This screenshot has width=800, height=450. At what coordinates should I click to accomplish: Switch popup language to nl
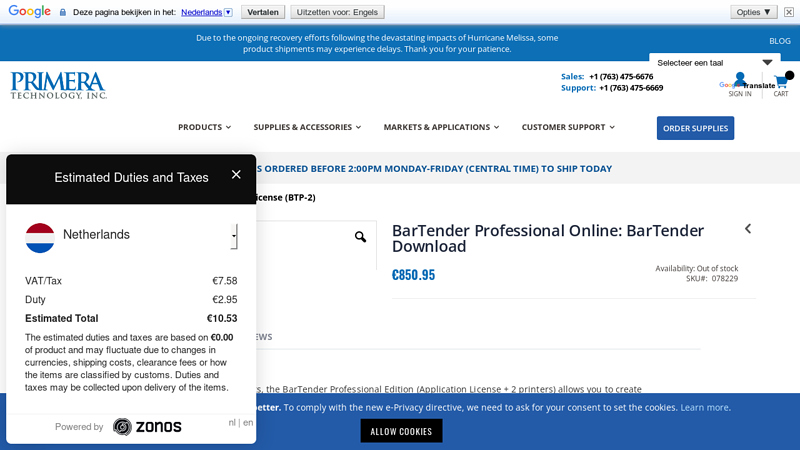(232, 422)
